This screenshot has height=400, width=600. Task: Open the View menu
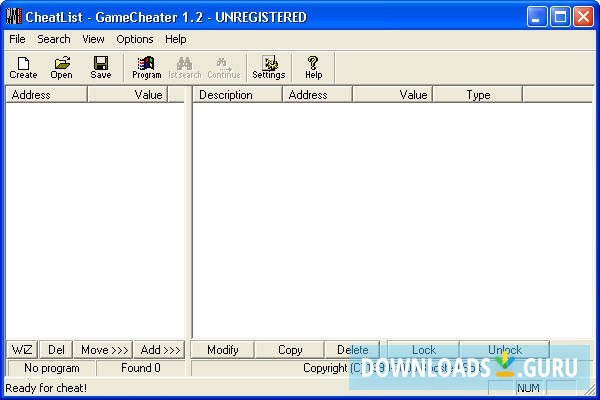93,39
